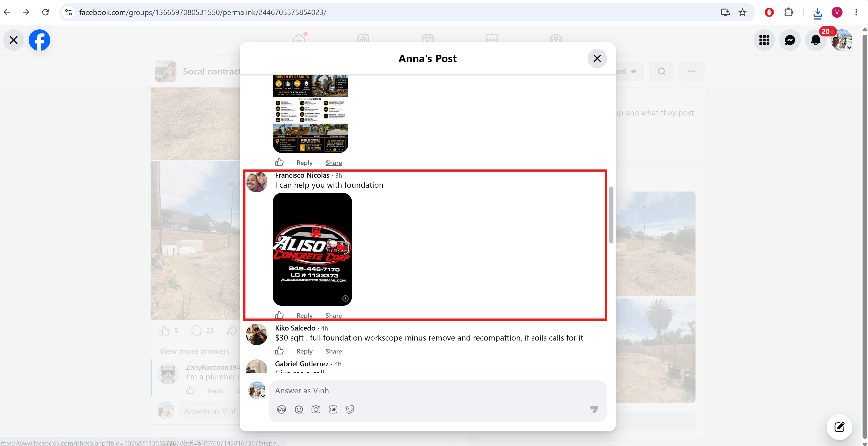Screen dimensions: 868x446
Task: Open the emoji picker in the answer box
Action: coord(299,410)
